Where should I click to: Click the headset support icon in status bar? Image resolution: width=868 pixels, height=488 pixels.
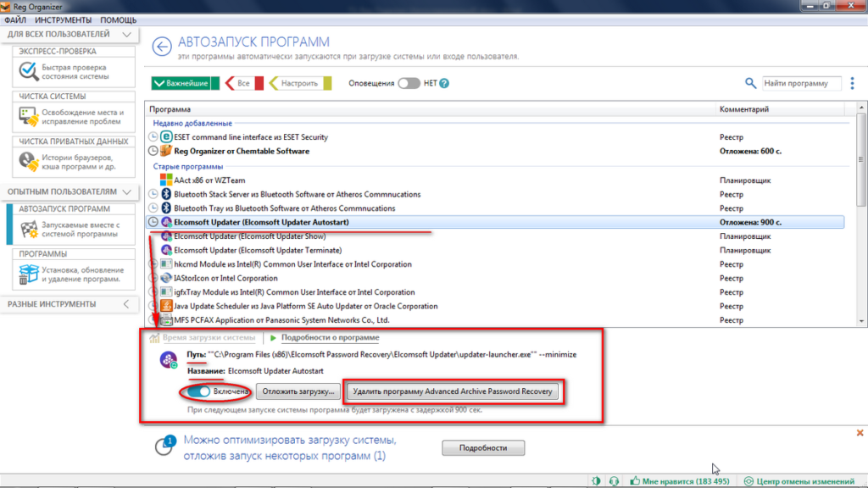613,481
